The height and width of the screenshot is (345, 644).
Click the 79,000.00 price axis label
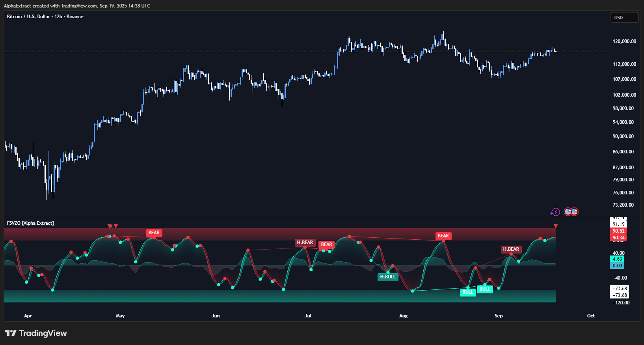tap(623, 180)
